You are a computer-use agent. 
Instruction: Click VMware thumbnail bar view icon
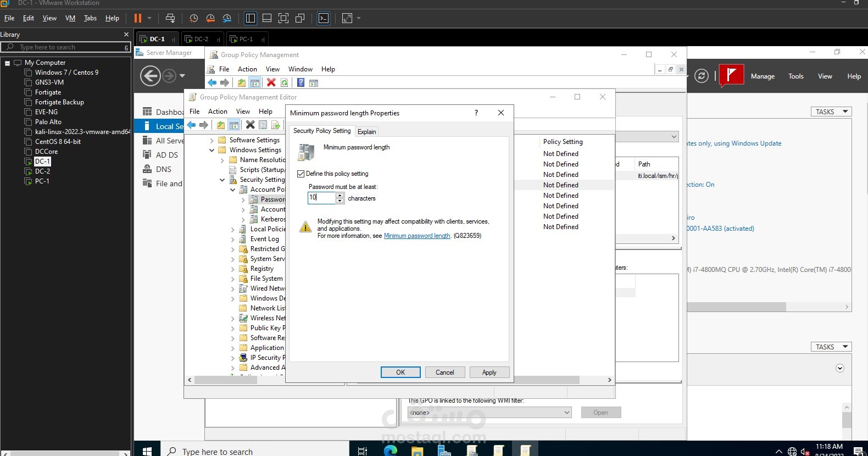pyautogui.click(x=267, y=18)
